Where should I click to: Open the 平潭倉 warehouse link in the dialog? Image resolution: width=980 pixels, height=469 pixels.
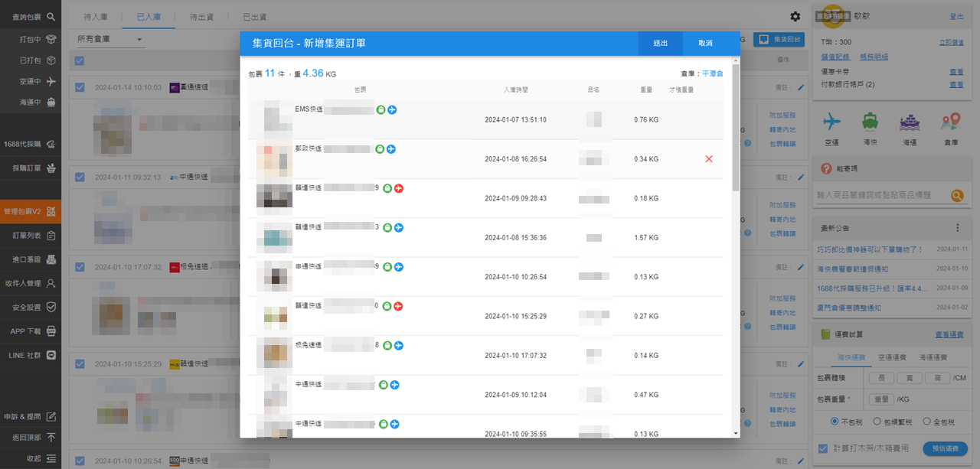pyautogui.click(x=712, y=74)
